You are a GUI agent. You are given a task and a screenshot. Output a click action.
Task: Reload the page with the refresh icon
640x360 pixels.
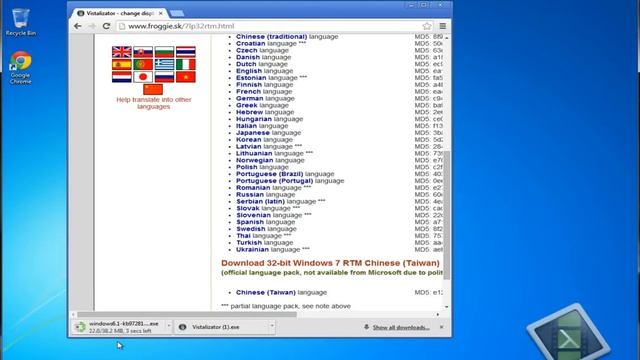[x=106, y=26]
